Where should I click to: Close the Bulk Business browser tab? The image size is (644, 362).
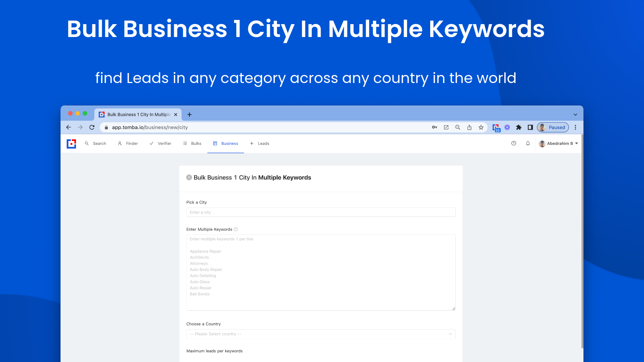tap(175, 115)
